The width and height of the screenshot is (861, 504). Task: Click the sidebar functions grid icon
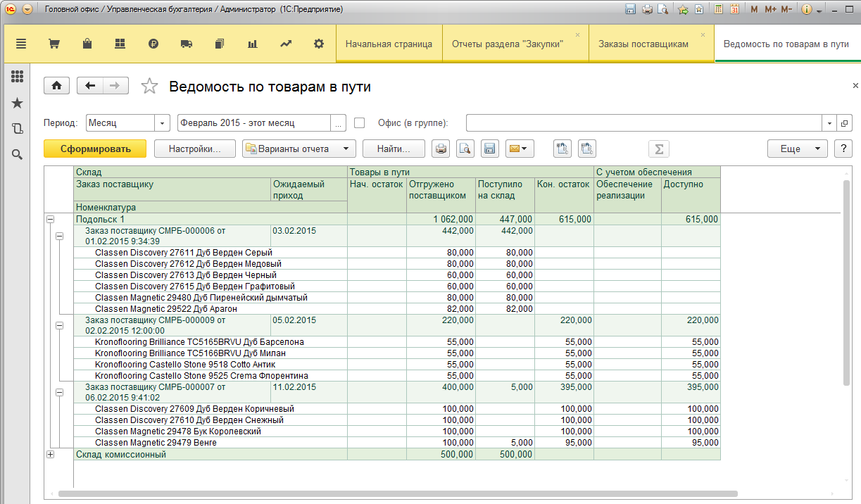pyautogui.click(x=18, y=77)
